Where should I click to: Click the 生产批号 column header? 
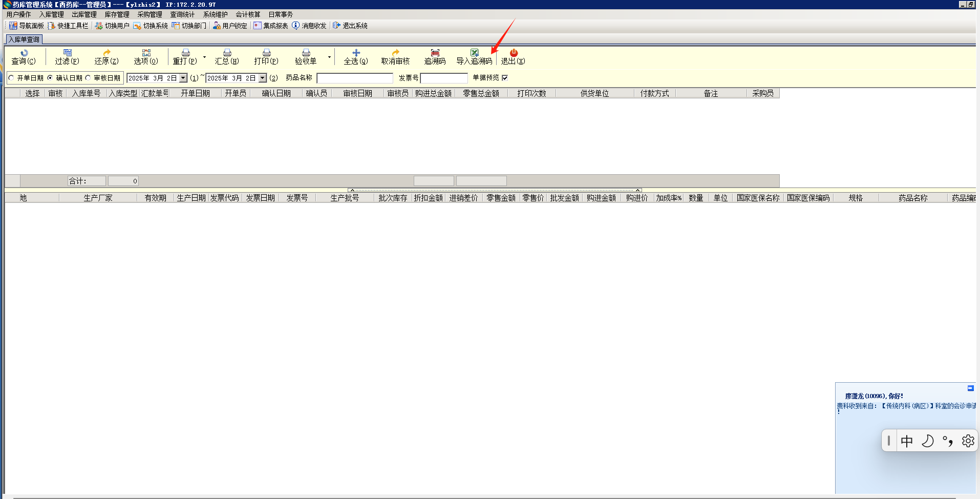coord(345,198)
